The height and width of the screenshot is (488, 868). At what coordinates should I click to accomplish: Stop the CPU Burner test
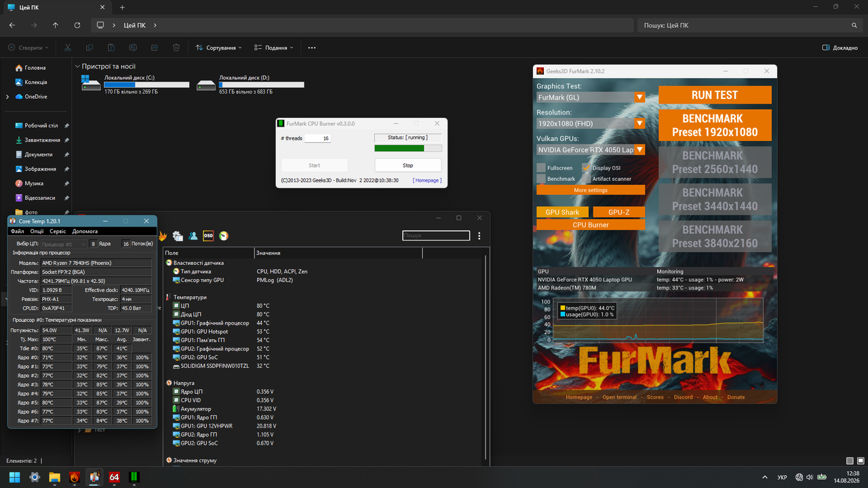coord(408,165)
